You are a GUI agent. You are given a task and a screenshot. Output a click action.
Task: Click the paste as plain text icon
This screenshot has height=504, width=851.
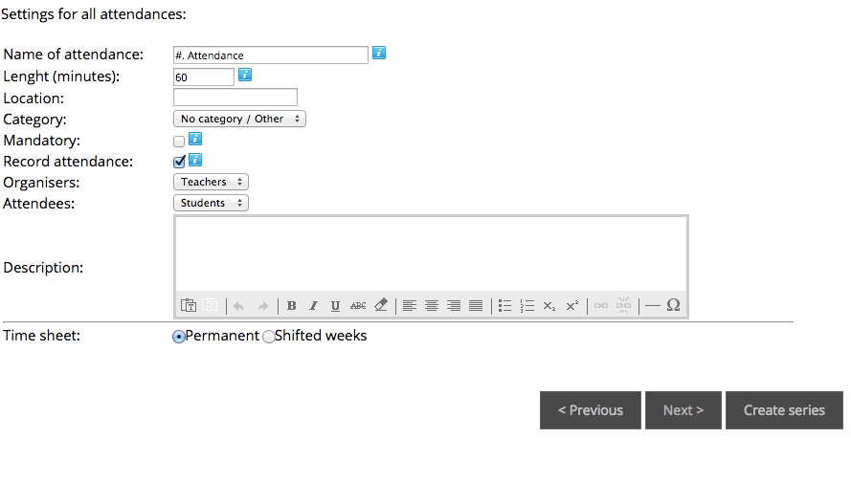[x=189, y=305]
